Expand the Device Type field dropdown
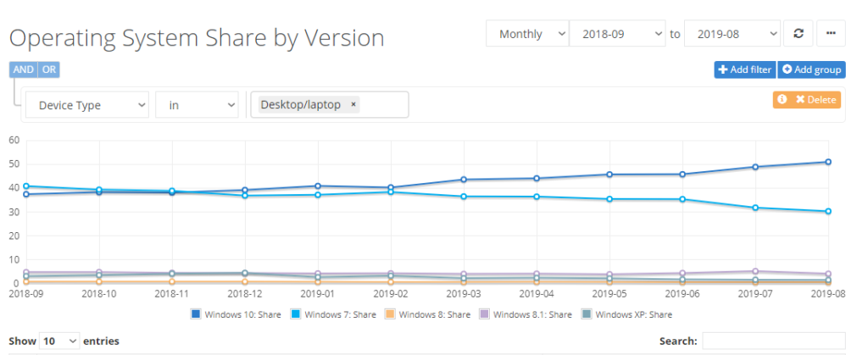 (86, 105)
